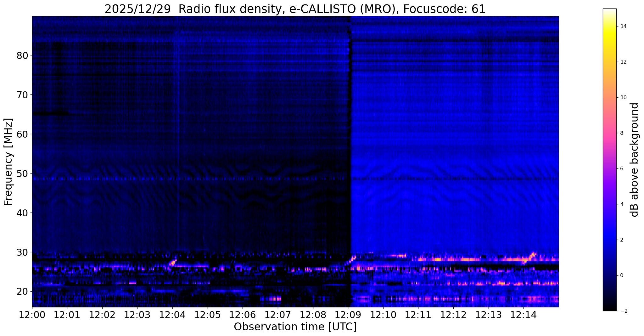Click the 14 dB colorbar tick label
Image resolution: width=644 pixels, height=336 pixels.
coord(623,26)
